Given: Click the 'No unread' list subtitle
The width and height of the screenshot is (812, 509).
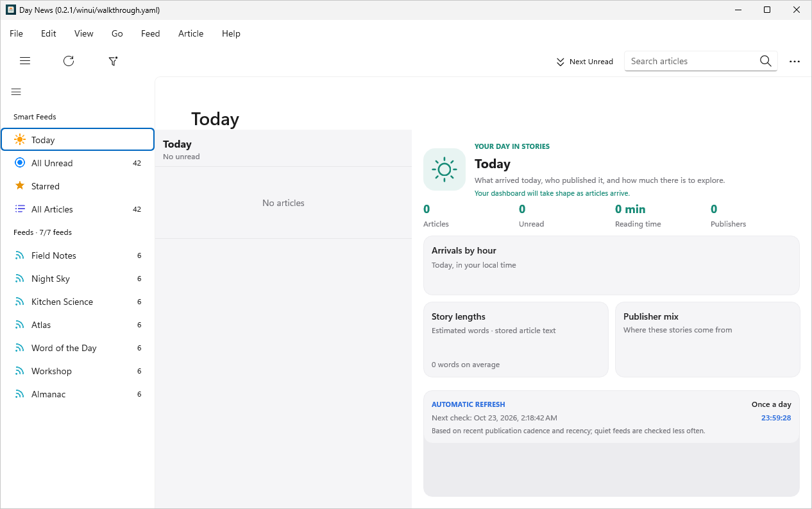Looking at the screenshot, I should [182, 157].
